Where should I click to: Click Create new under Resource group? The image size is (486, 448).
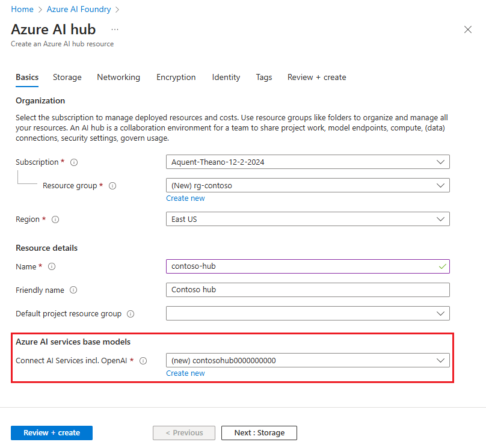pos(185,198)
